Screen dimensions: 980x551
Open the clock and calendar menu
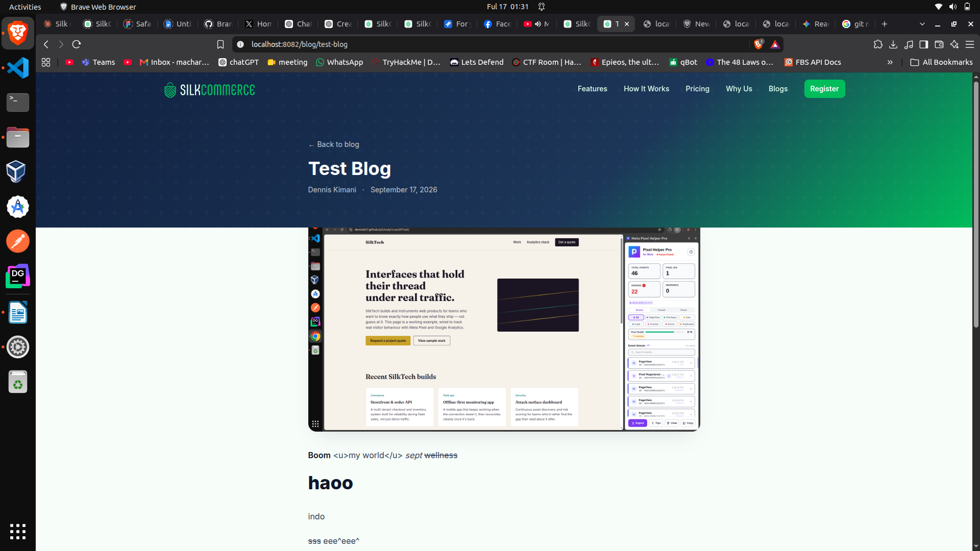(507, 7)
